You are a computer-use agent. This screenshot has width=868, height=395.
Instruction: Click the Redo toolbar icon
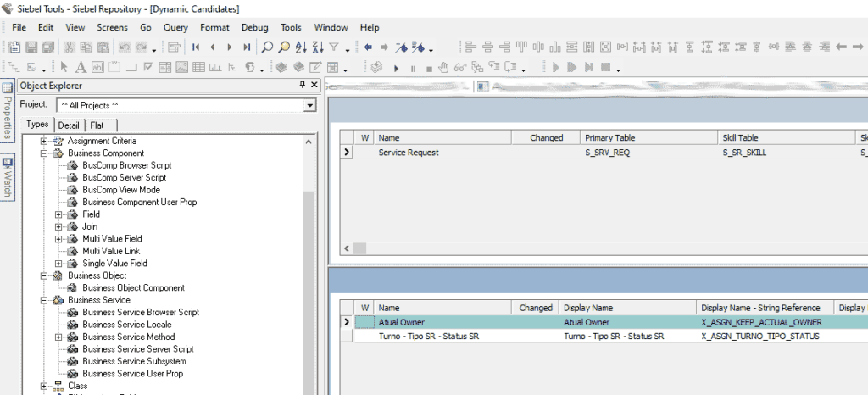pyautogui.click(x=142, y=47)
